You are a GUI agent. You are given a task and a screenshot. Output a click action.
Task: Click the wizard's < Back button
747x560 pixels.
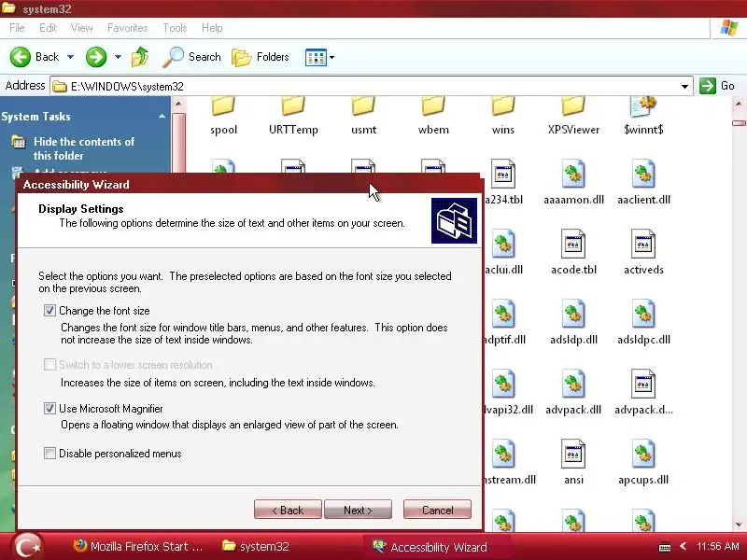(288, 510)
